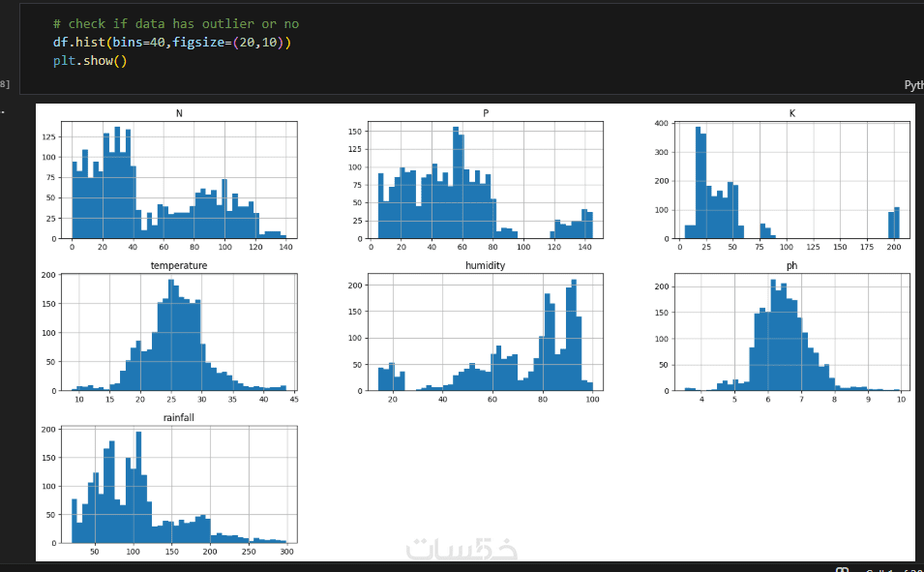Select the Python cell language label
The image size is (924, 572).
(x=914, y=85)
